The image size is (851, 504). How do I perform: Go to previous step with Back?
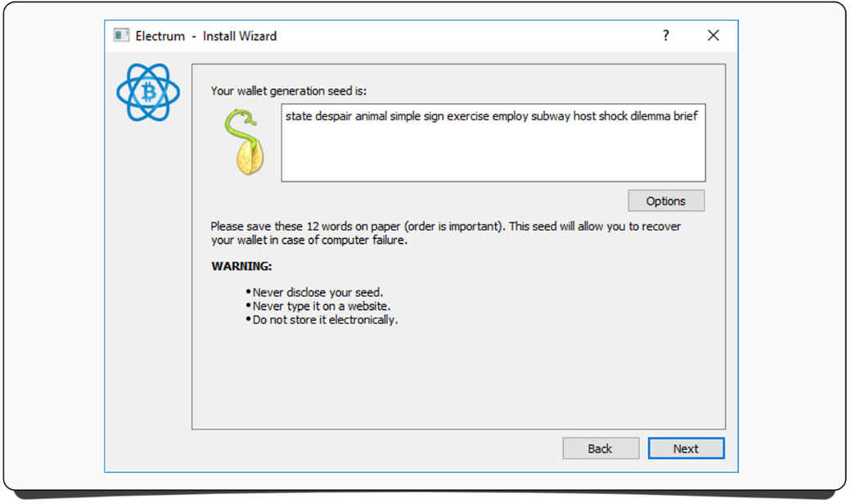600,448
